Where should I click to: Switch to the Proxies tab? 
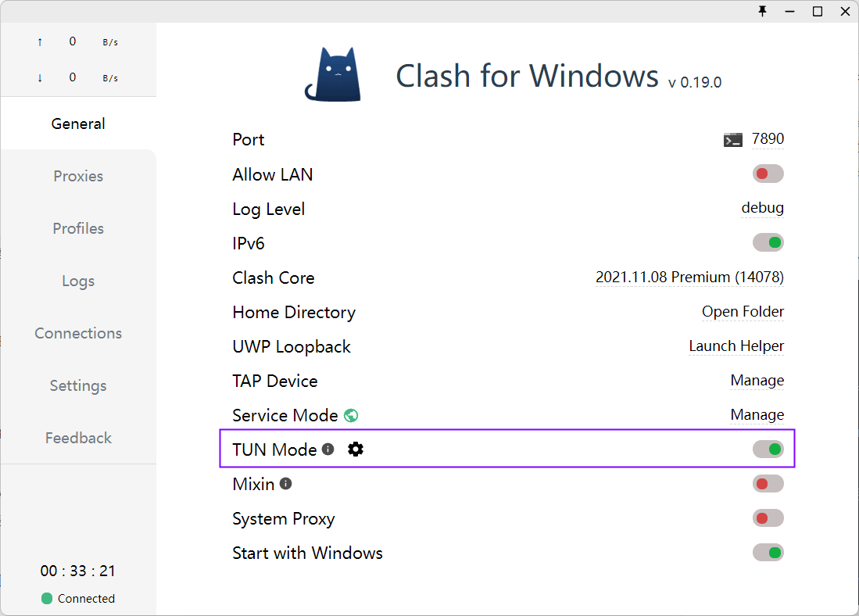(78, 176)
